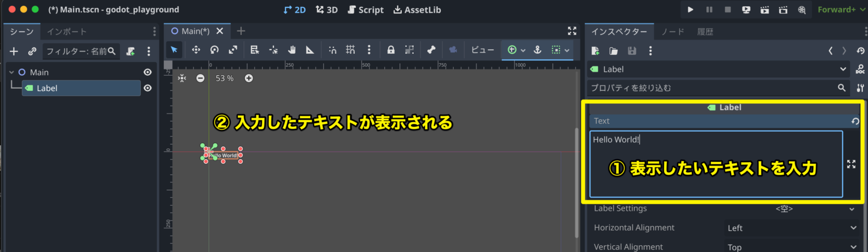Open the Horizontal Alignment Left dropdown

coord(792,228)
